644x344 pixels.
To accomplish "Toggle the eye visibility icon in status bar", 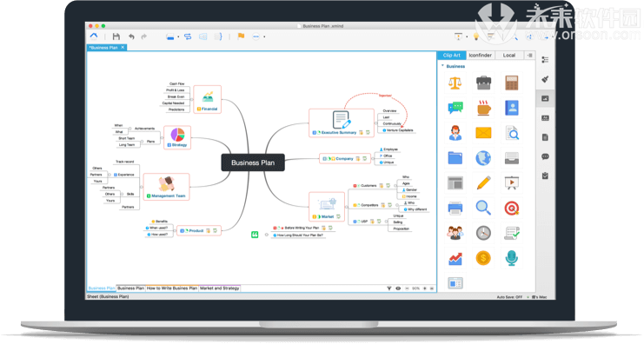I will (x=398, y=288).
